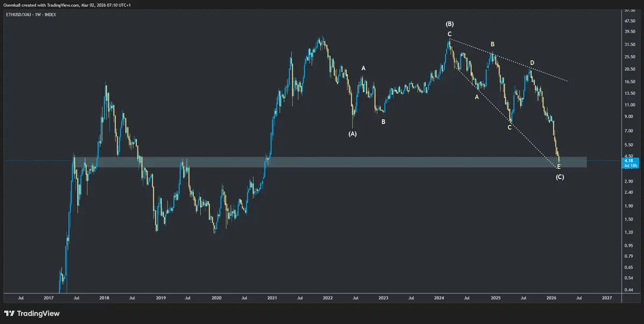The image size is (644, 324).
Task: Click the 0.54 price scale value
Action: pos(630,278)
